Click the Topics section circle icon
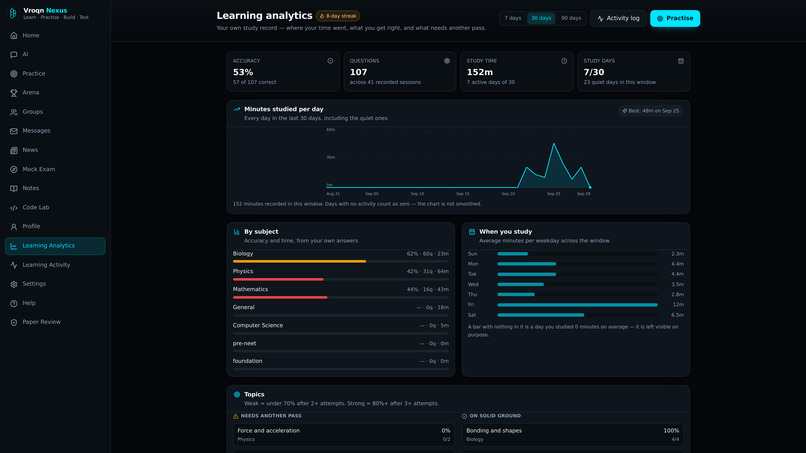Image resolution: width=806 pixels, height=453 pixels. click(x=237, y=394)
